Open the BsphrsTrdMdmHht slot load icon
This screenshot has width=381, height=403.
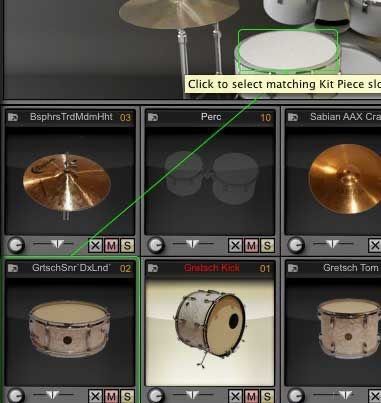[x=13, y=117]
